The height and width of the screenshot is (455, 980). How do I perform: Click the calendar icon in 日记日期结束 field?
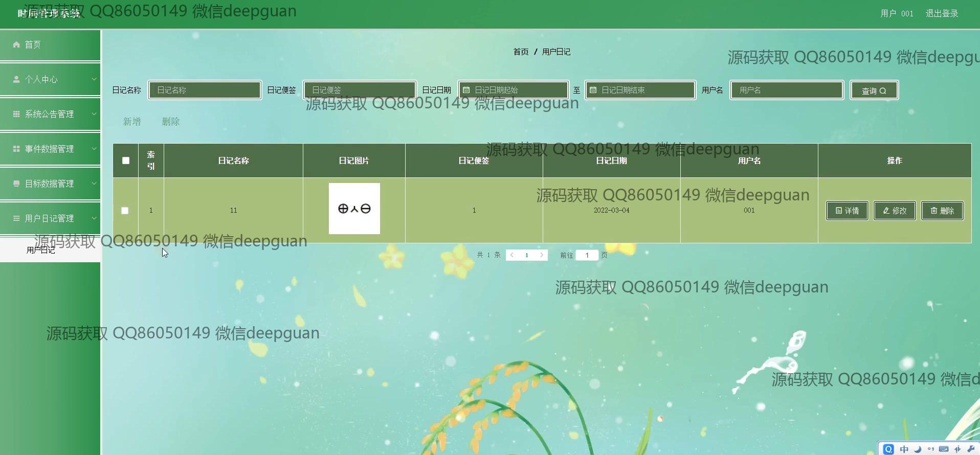pos(593,90)
